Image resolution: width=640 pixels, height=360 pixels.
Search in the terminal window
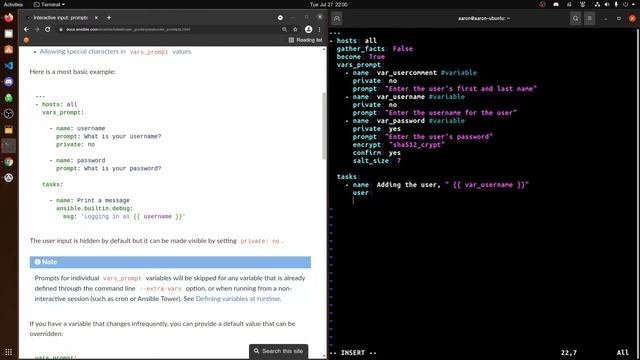point(576,18)
